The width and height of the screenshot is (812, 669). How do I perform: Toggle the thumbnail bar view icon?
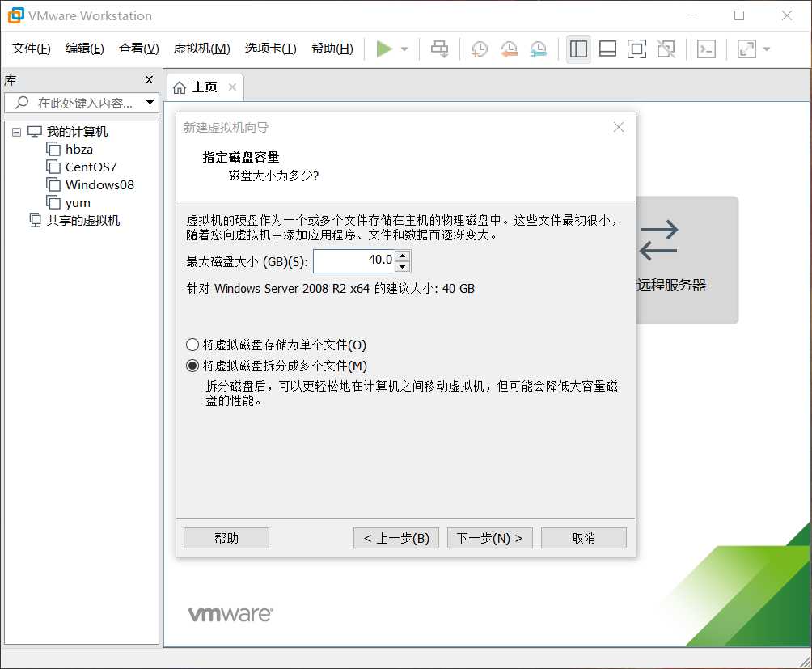607,49
